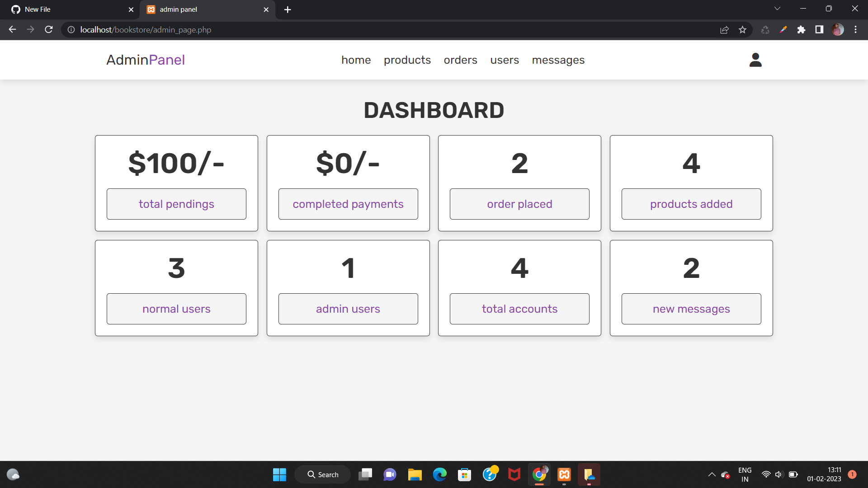Open the Chrome three-dot menu
868x488 pixels.
click(x=856, y=29)
